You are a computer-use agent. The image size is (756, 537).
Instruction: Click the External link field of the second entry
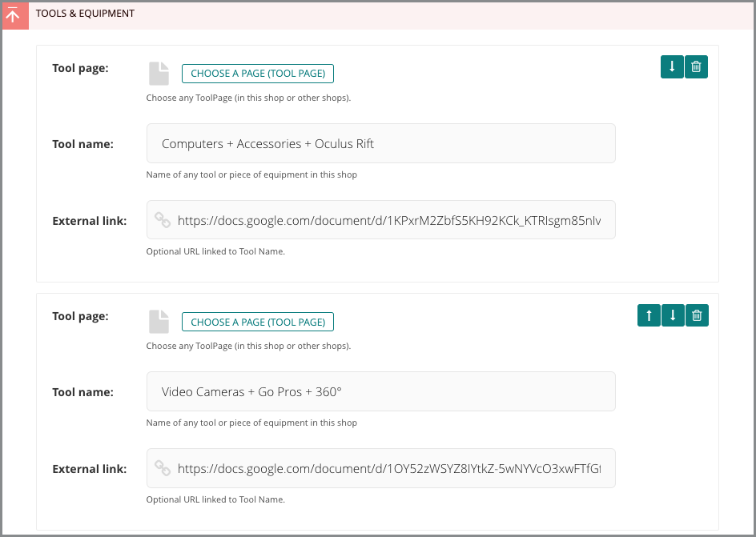pos(380,468)
